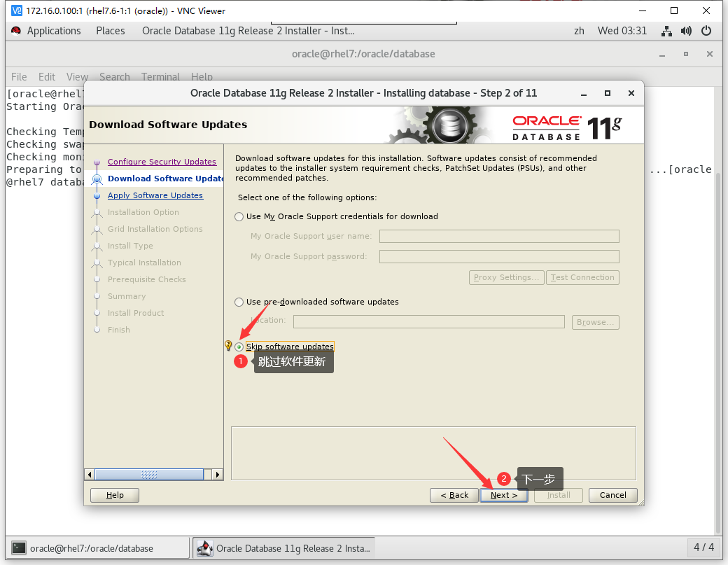Open the Places menu
Image resolution: width=728 pixels, height=565 pixels.
tap(111, 31)
